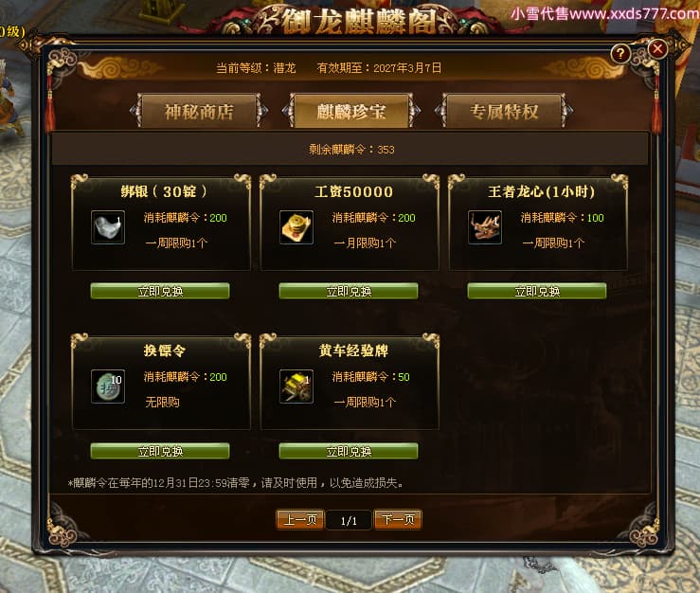Go to next page with 下一页
The height and width of the screenshot is (593, 700).
click(398, 520)
